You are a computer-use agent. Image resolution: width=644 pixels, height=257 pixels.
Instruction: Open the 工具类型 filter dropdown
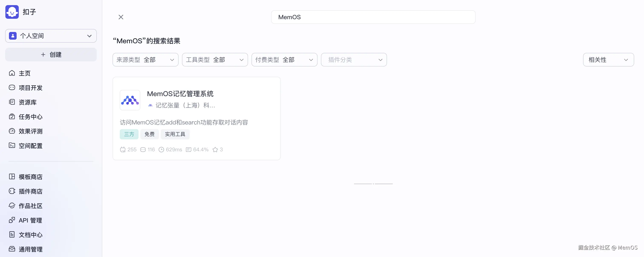click(215, 60)
